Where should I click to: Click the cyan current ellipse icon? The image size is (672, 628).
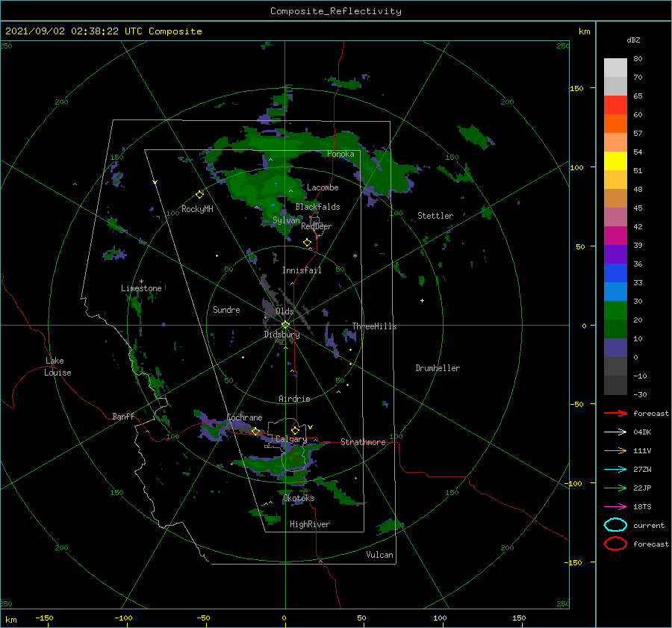click(x=615, y=525)
